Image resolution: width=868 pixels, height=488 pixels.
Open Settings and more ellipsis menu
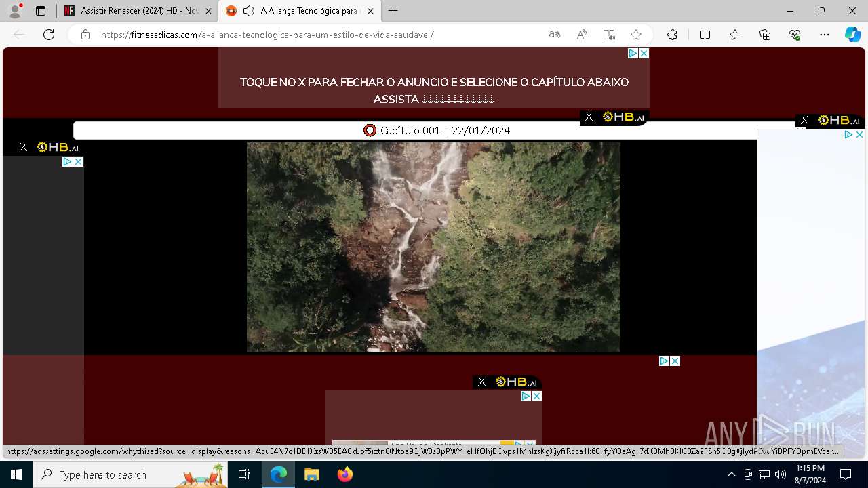tap(825, 35)
